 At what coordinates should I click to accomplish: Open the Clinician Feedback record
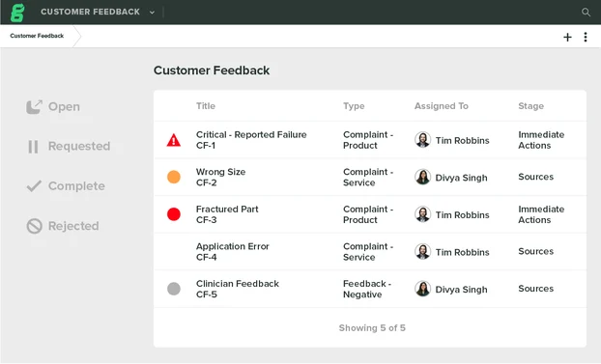(238, 284)
